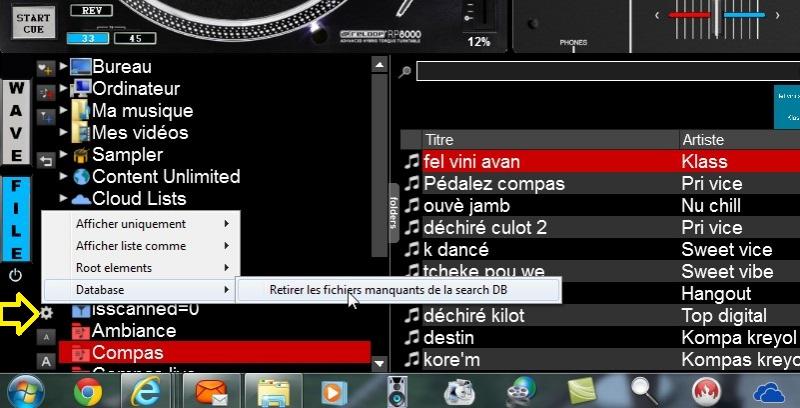This screenshot has height=408, width=800.
Task: Click the Ambiance red folder icon
Action: 81,331
